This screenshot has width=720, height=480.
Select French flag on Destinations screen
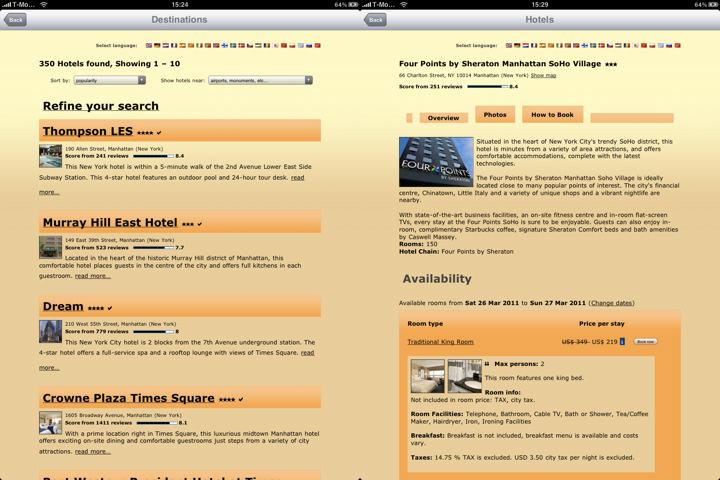coord(174,45)
